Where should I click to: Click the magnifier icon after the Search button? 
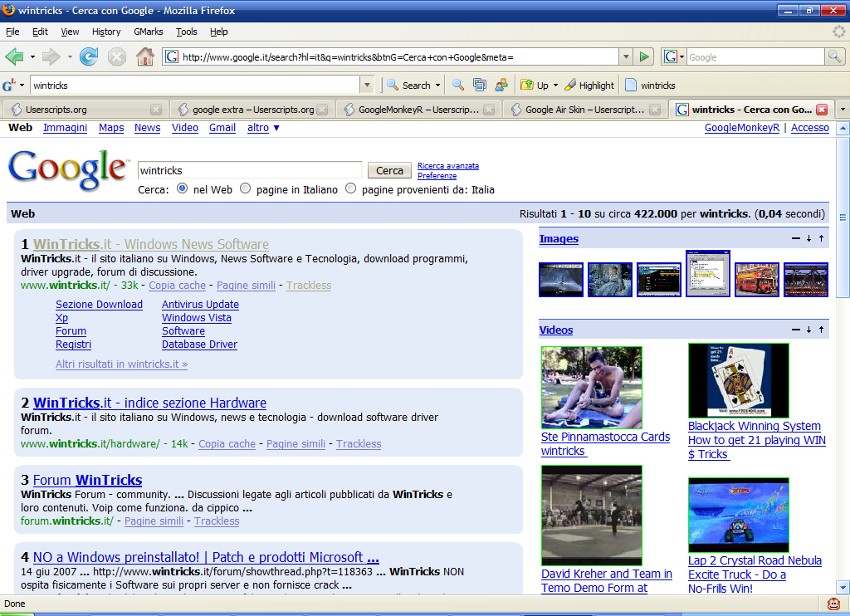pyautogui.click(x=458, y=86)
